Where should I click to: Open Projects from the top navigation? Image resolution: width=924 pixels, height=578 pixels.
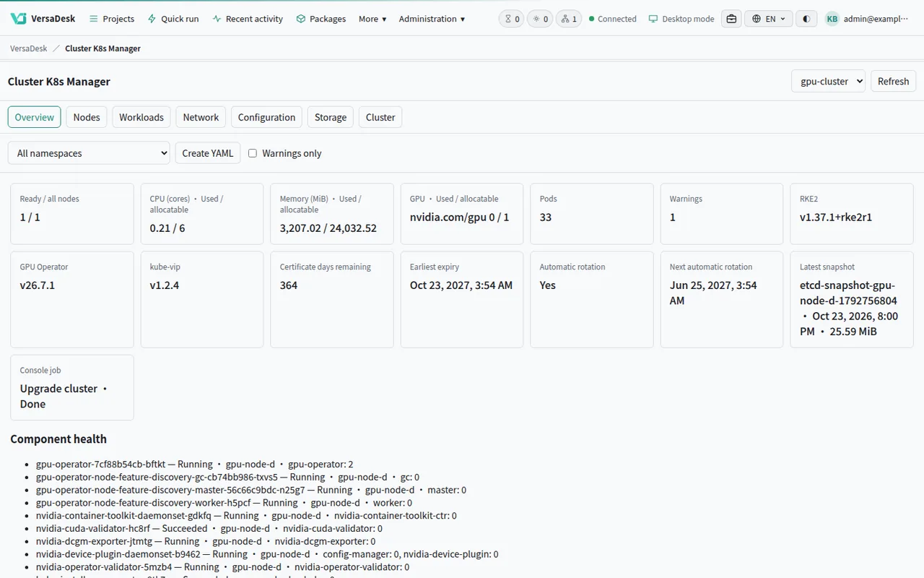(x=112, y=19)
